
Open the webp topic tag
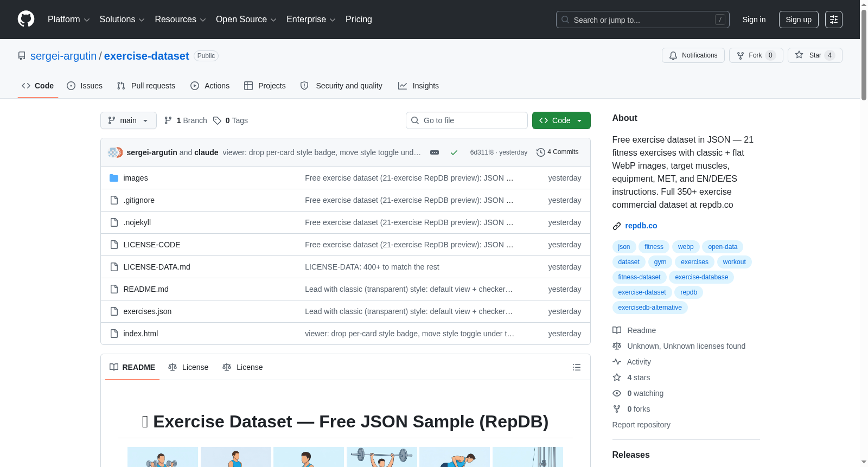[x=686, y=247]
